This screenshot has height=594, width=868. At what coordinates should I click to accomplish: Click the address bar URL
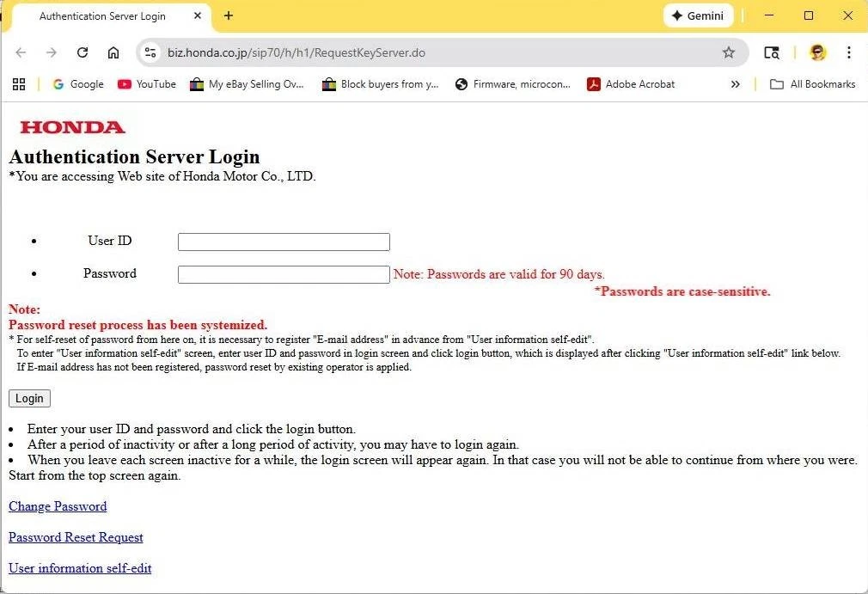(296, 52)
